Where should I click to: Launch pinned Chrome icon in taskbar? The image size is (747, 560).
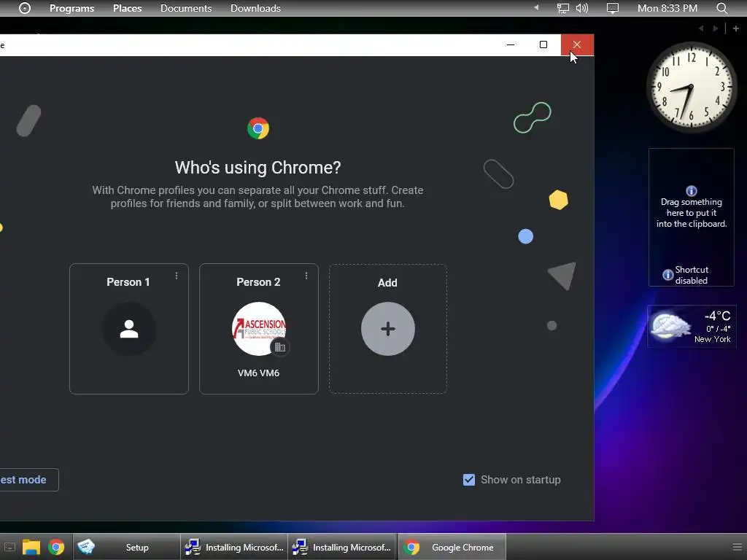[56, 547]
